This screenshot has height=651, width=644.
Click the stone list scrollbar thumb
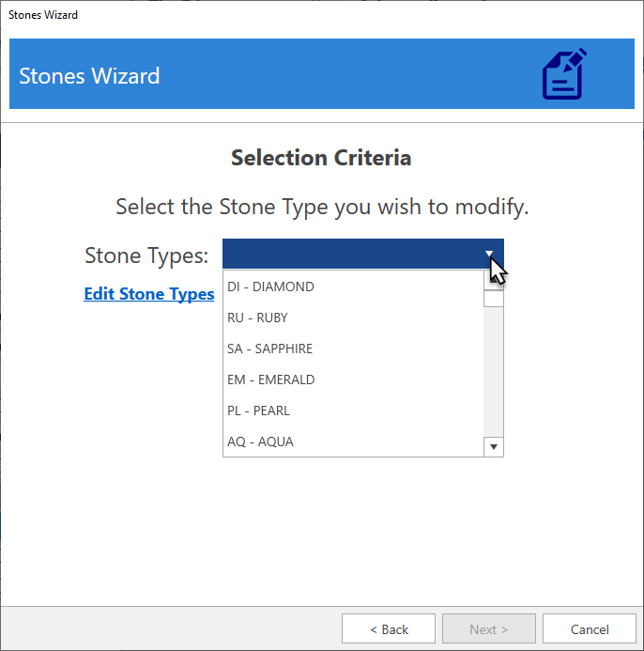(494, 299)
